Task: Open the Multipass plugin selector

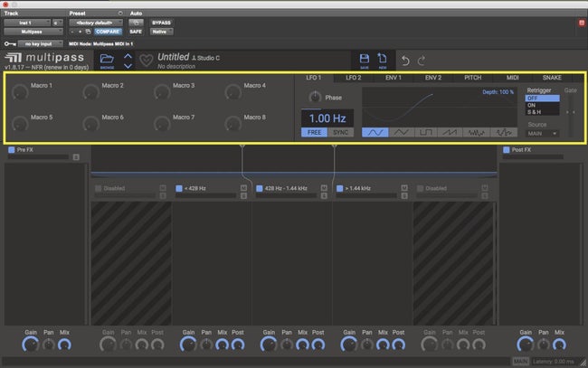Action: pos(33,32)
